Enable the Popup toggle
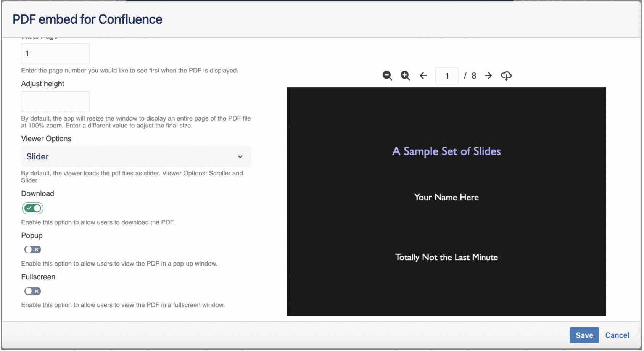The height and width of the screenshot is (351, 644). pos(32,250)
